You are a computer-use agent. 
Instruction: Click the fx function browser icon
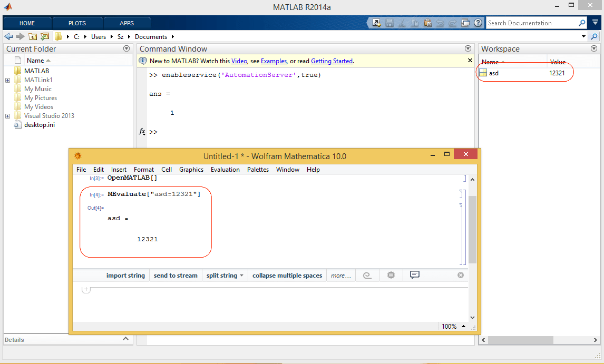pyautogui.click(x=142, y=132)
